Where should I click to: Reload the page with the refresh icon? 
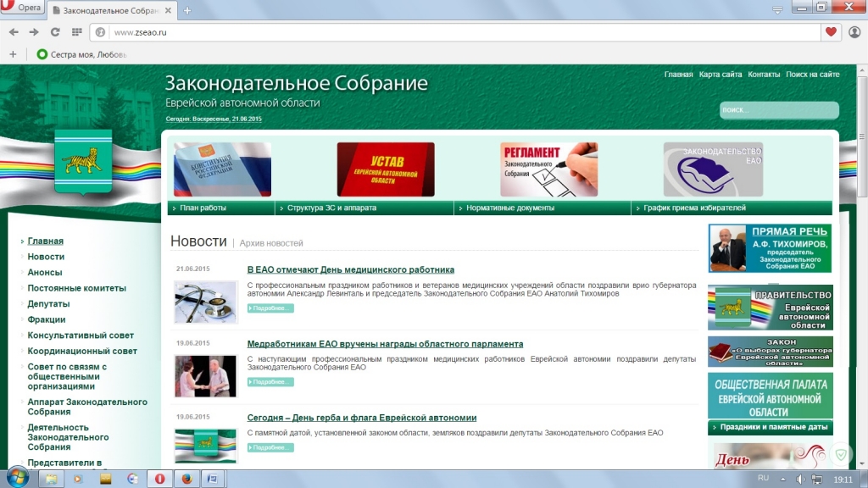point(55,32)
